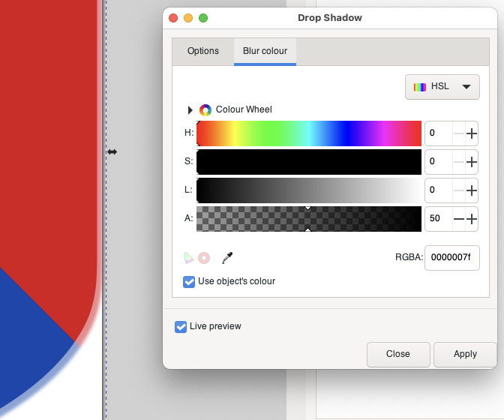Disable Live preview checkbox

181,327
